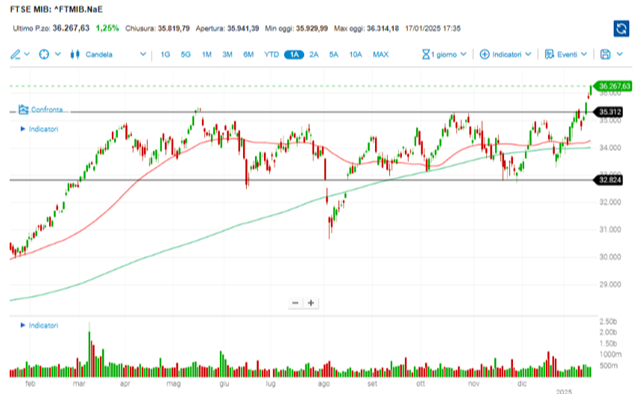Select the crosshair cursor tool
This screenshot has height=394, width=636.
44,54
